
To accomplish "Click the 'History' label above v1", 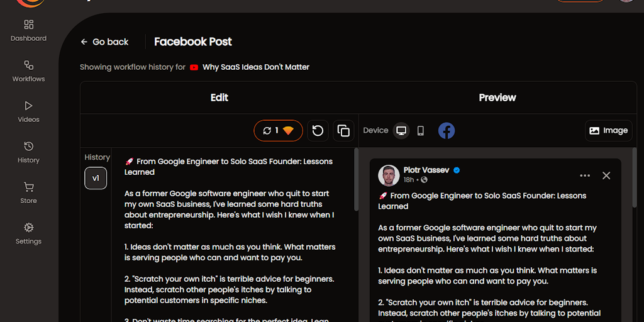I will [97, 157].
